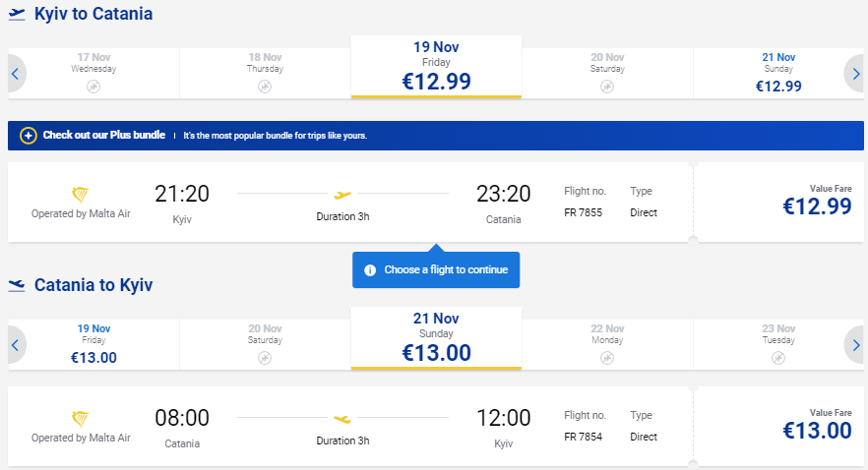The height and width of the screenshot is (470, 868).
Task: Select return 19 Nov Friday €13.00 tab
Action: point(93,345)
